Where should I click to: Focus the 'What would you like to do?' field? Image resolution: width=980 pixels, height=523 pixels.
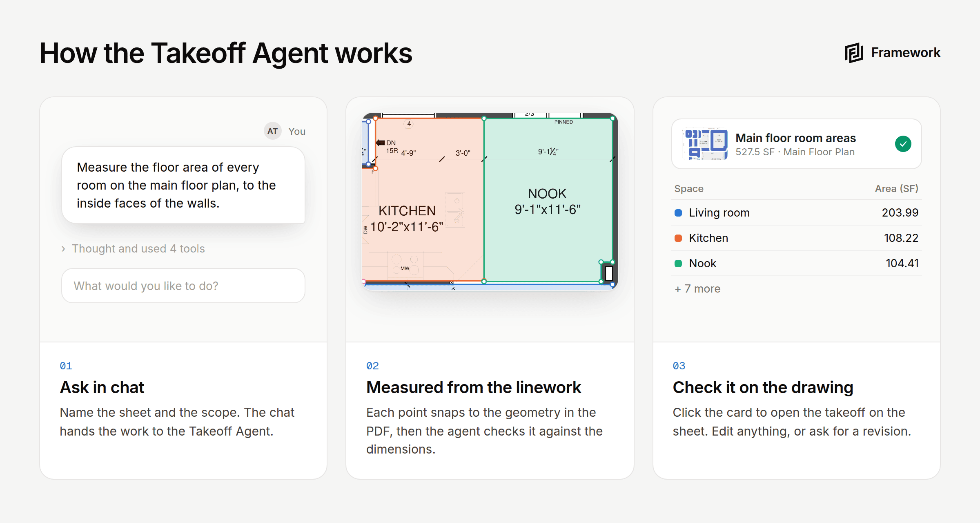pyautogui.click(x=183, y=286)
